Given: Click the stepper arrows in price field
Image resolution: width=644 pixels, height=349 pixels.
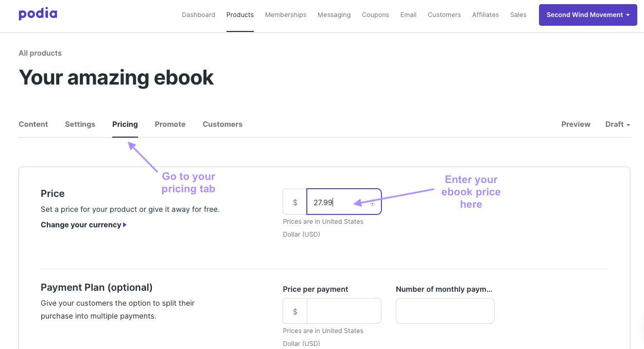Looking at the screenshot, I should (x=372, y=203).
